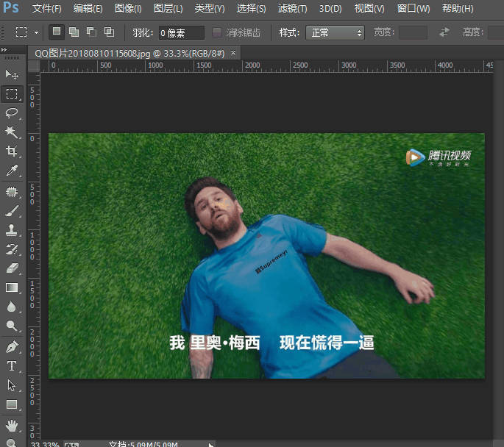Viewport: 504px width, 447px height.
Task: Select the Eyedropper tool
Action: coord(12,171)
